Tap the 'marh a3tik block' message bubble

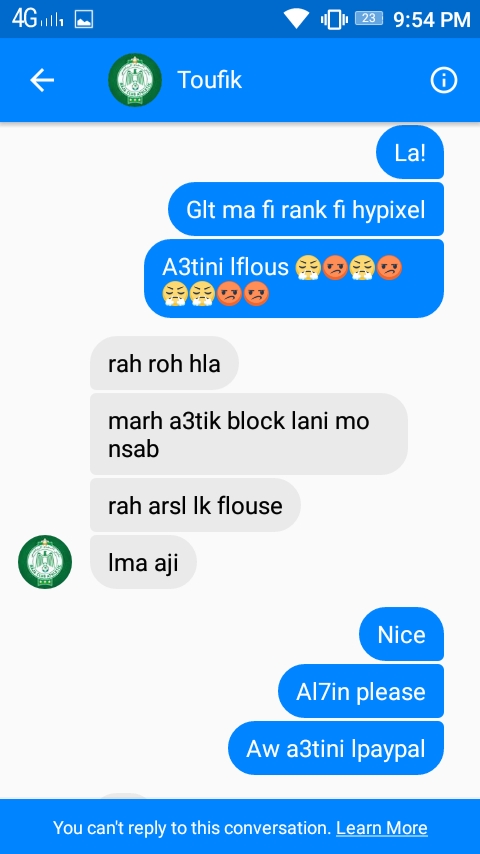tap(248, 434)
